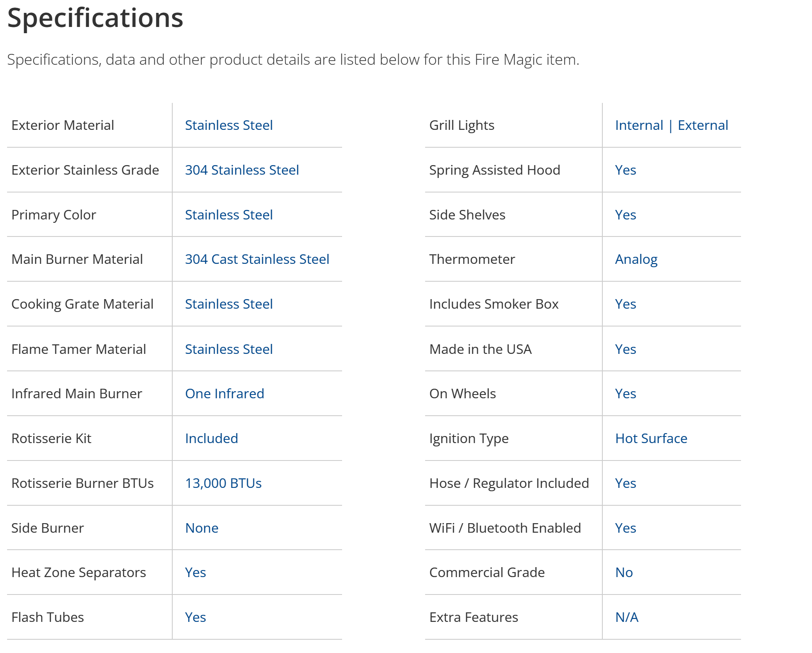This screenshot has height=653, width=812.
Task: Click the Cooking Grate Material Stainless Steel link
Action: pos(229,304)
